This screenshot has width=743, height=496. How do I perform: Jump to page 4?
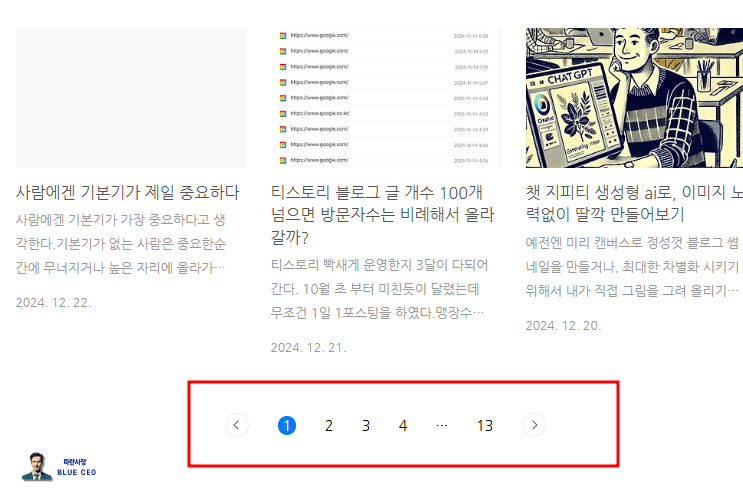click(403, 425)
